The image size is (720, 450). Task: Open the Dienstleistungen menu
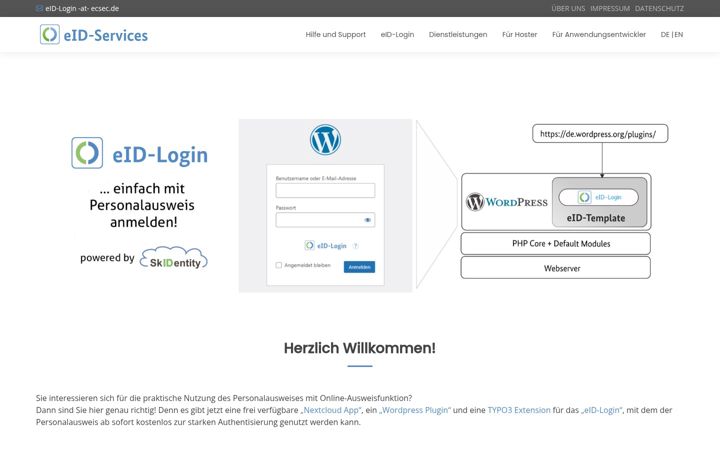point(458,34)
